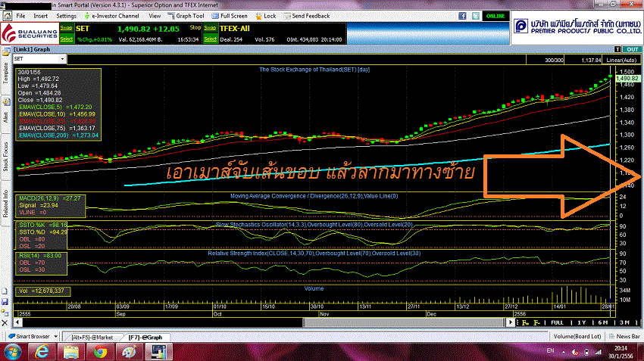Click the X close icon at sidebar bottom

pyautogui.click(x=5, y=323)
